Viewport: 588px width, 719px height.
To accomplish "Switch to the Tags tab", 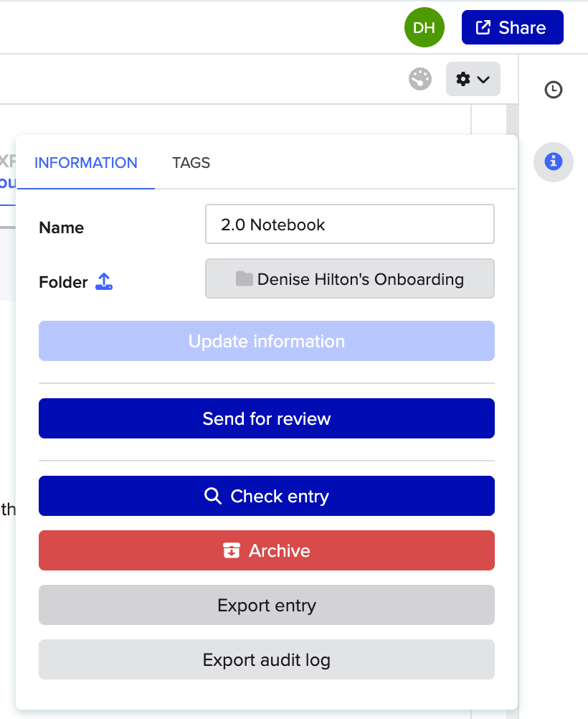I will tap(191, 163).
